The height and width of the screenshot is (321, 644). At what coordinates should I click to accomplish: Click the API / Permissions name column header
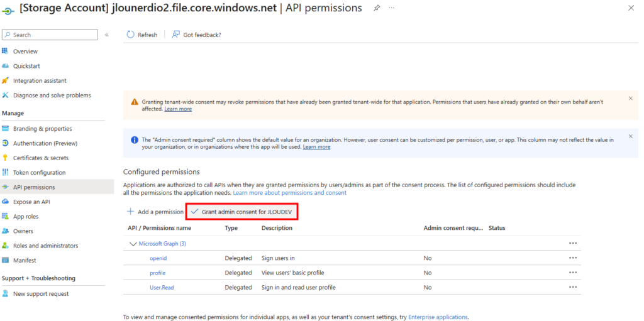(159, 228)
